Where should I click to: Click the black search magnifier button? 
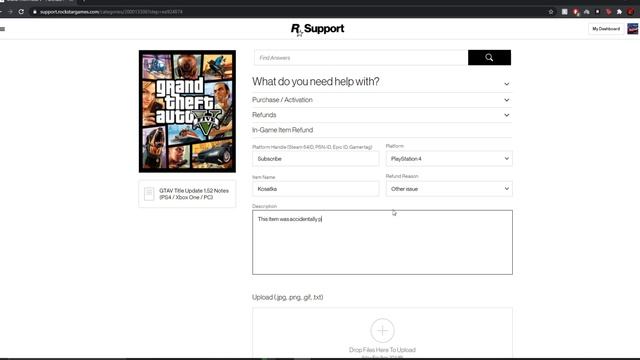coord(489,58)
